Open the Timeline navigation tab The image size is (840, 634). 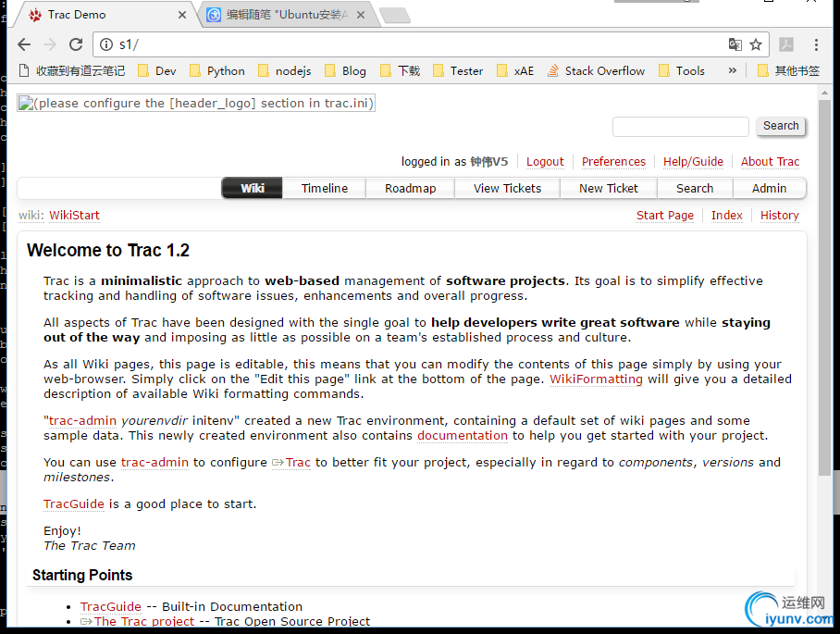click(324, 188)
